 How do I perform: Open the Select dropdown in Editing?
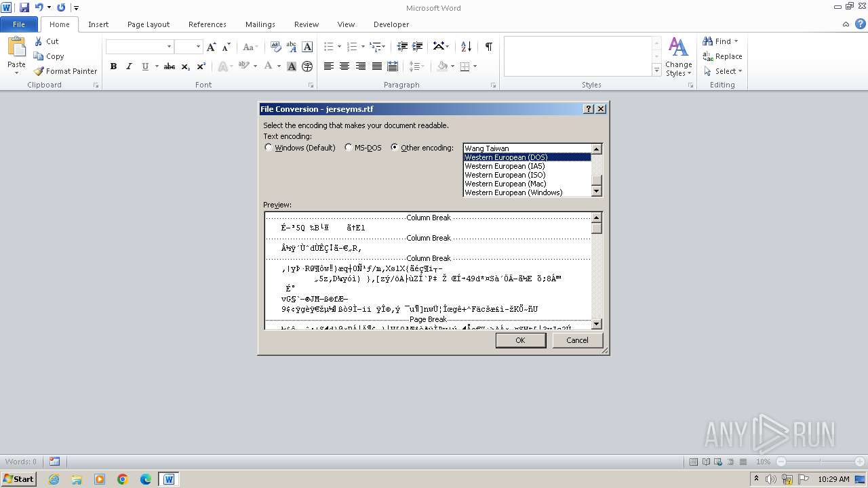pyautogui.click(x=723, y=71)
